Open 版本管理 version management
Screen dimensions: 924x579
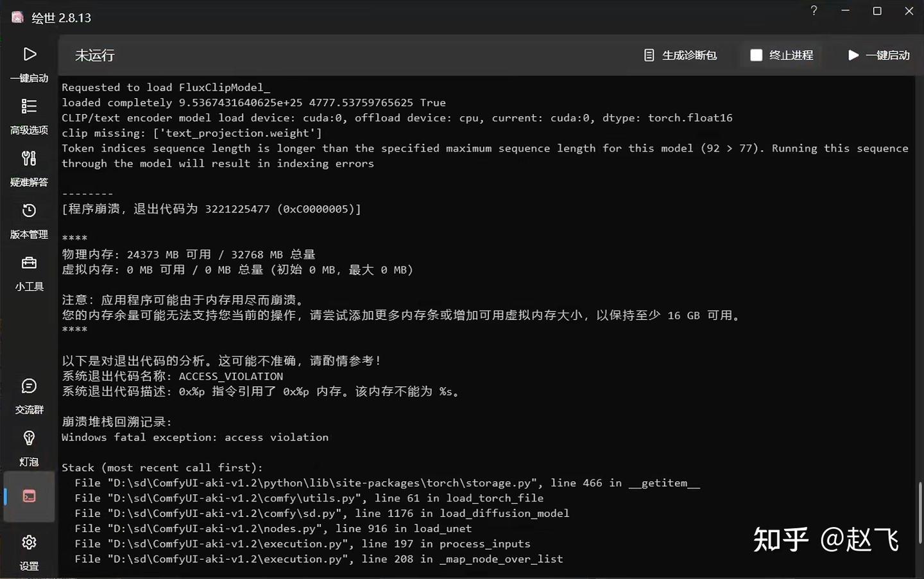tap(29, 220)
